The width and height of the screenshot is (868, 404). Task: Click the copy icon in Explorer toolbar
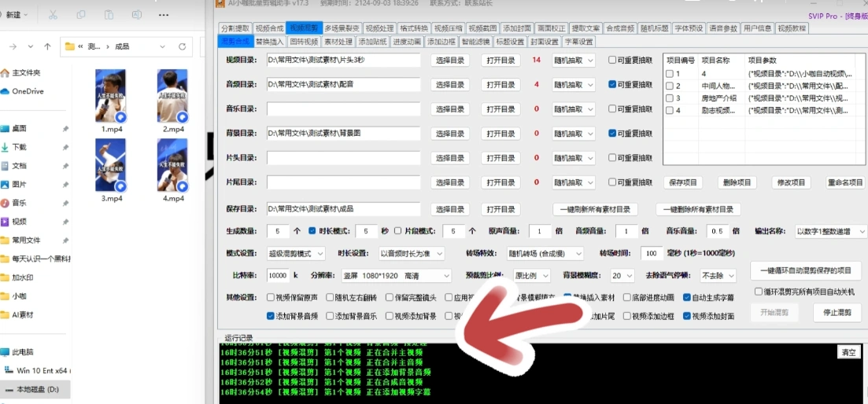point(82,15)
